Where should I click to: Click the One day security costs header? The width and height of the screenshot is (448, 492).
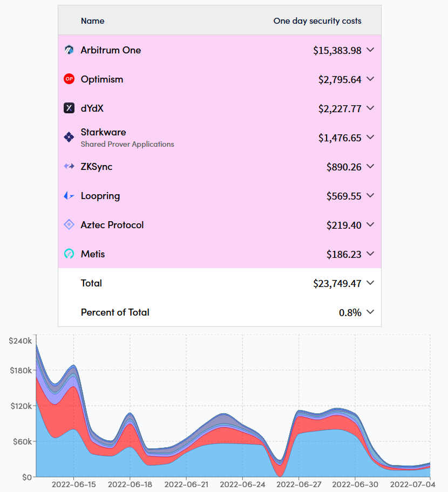(x=317, y=20)
